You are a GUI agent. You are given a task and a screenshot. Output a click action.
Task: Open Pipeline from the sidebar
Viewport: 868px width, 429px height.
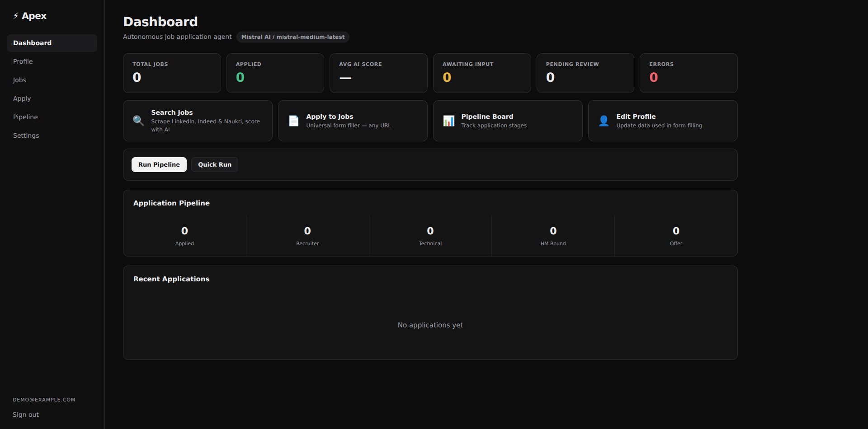click(52, 117)
